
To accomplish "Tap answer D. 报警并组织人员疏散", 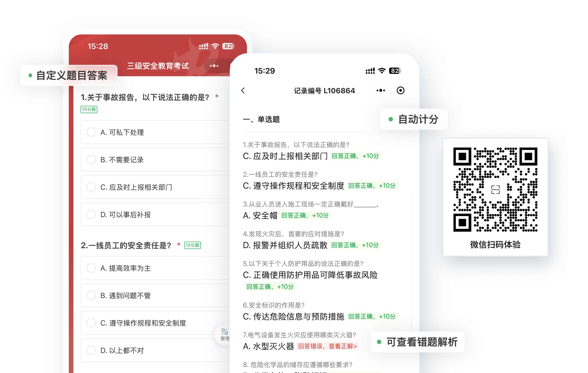I will click(285, 245).
